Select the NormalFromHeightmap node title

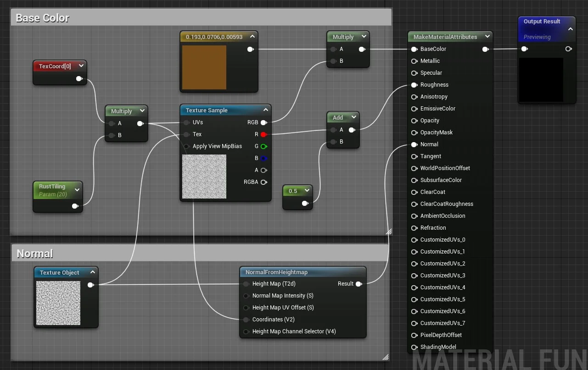276,272
